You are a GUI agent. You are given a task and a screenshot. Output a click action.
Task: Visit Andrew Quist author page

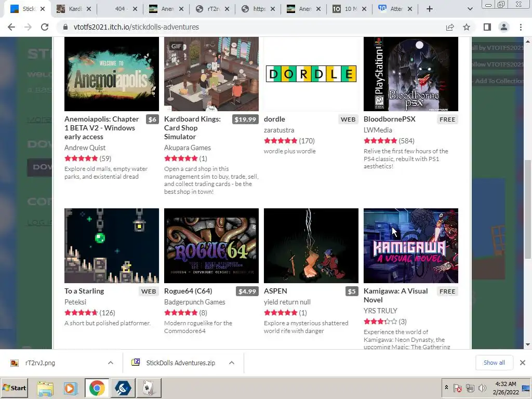(85, 148)
